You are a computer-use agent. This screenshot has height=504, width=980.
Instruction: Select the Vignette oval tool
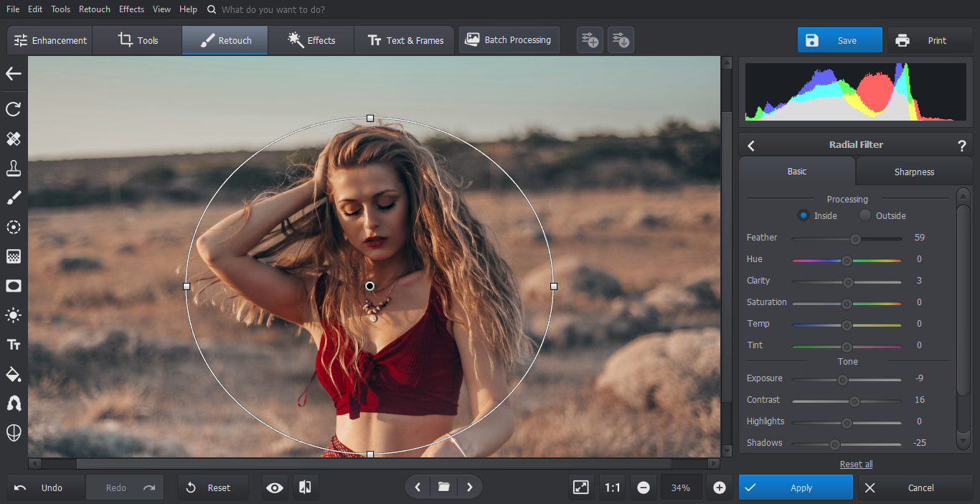point(13,286)
